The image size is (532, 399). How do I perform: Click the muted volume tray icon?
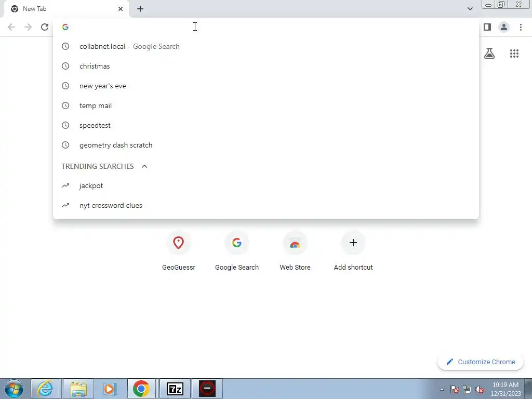click(x=480, y=389)
